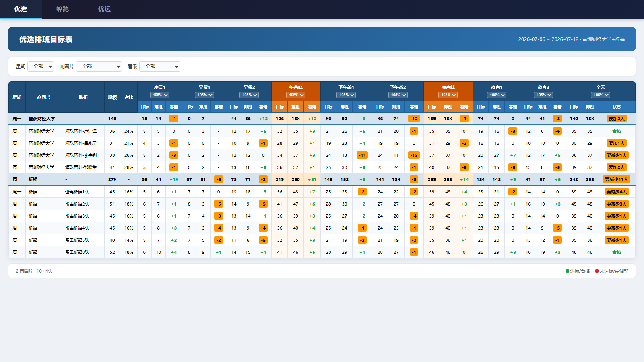The height and width of the screenshot is (362, 644).
Task: Click the +31 午高峰 value in 祈福 summary
Action: [312, 179]
